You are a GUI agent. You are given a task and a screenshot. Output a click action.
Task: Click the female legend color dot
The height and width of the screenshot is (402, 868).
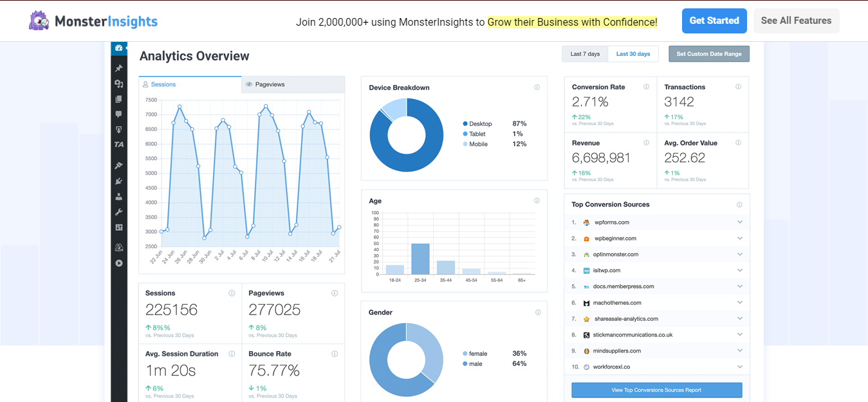pos(465,354)
